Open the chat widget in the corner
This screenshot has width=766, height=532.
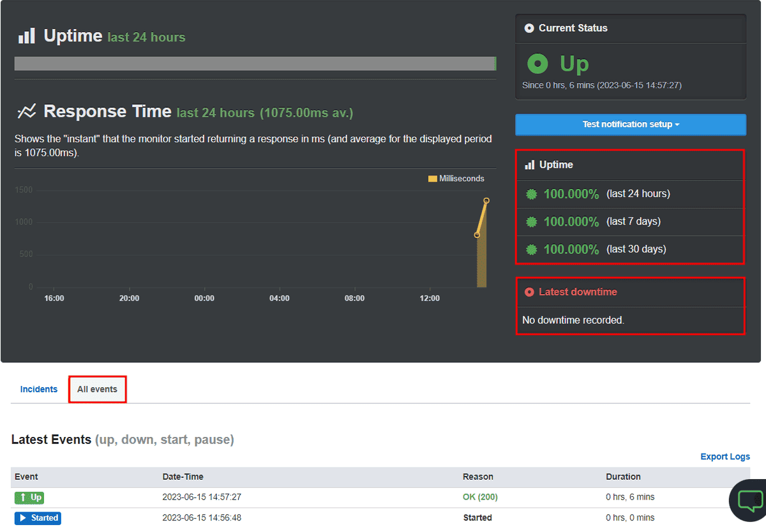pyautogui.click(x=749, y=501)
